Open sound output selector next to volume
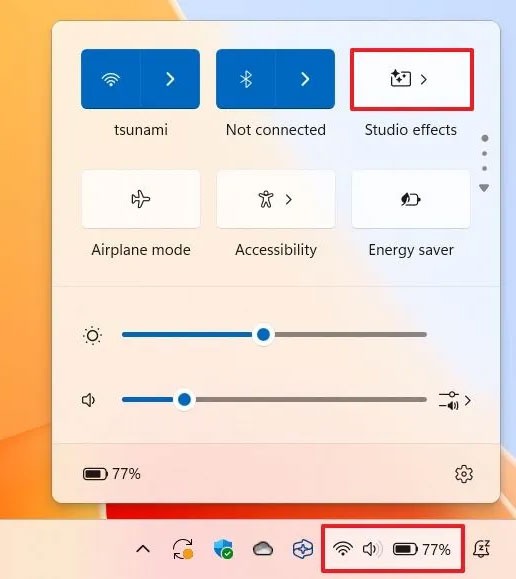 (x=455, y=401)
